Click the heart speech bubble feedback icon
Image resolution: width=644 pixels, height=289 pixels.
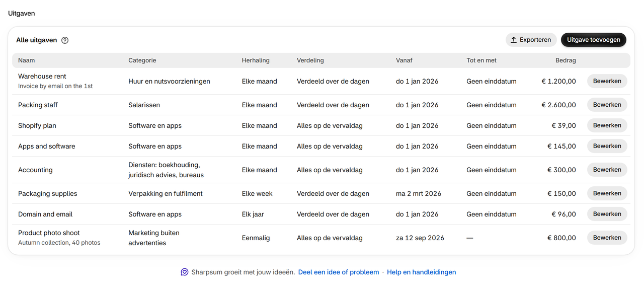(x=185, y=272)
